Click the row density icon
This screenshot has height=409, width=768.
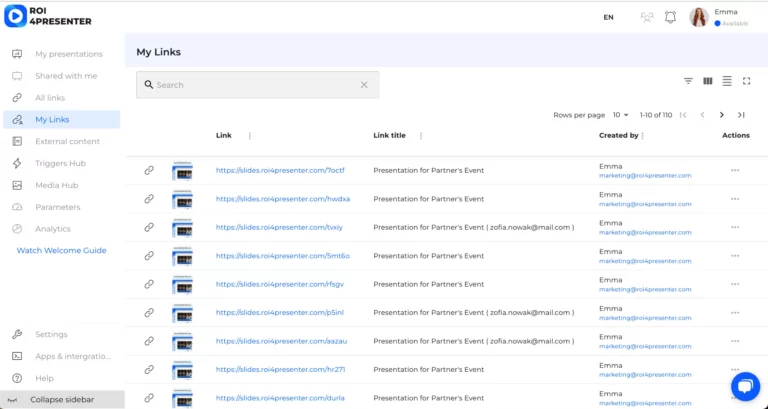[x=727, y=81]
